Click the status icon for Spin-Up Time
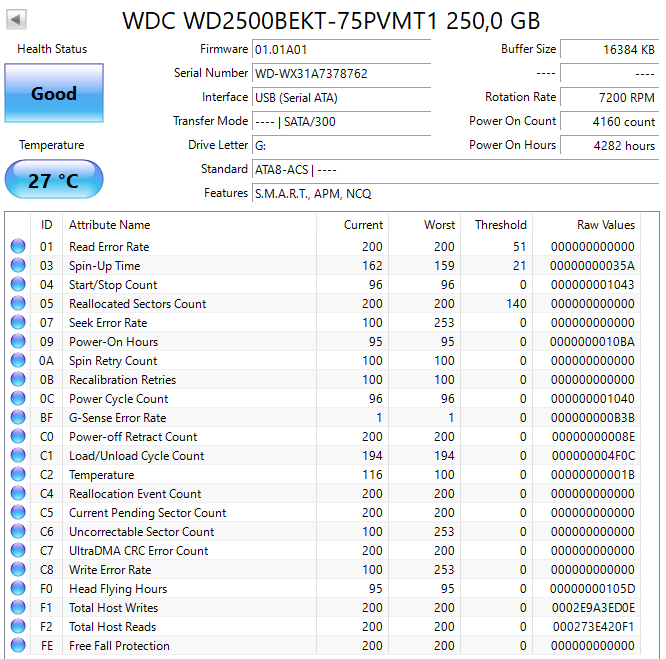 (x=18, y=265)
